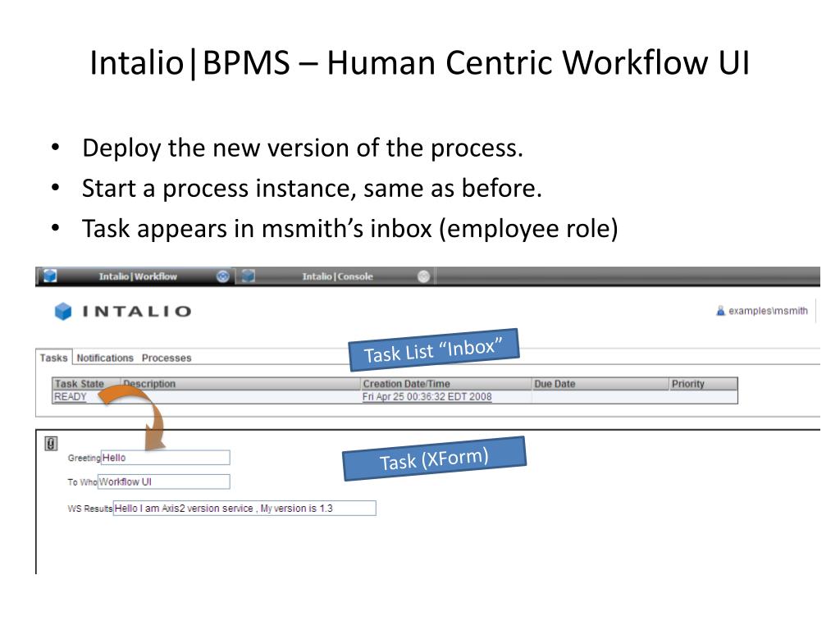Click the To Who field label
The height and width of the screenshot is (630, 840).
83,482
